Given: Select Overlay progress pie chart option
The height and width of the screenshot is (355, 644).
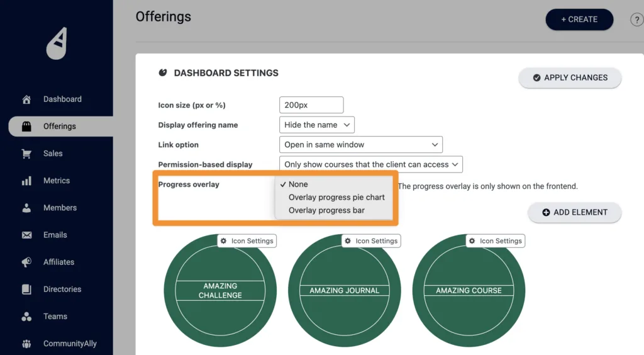Looking at the screenshot, I should (x=336, y=197).
